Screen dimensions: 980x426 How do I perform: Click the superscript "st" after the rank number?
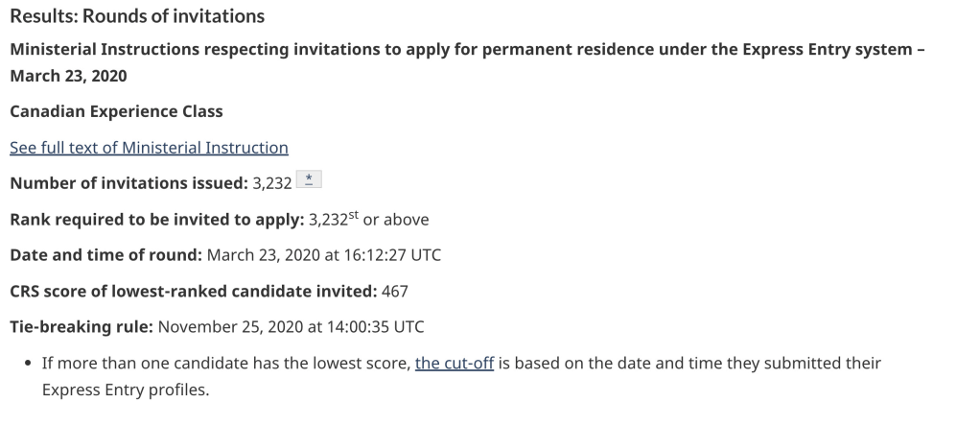352,215
